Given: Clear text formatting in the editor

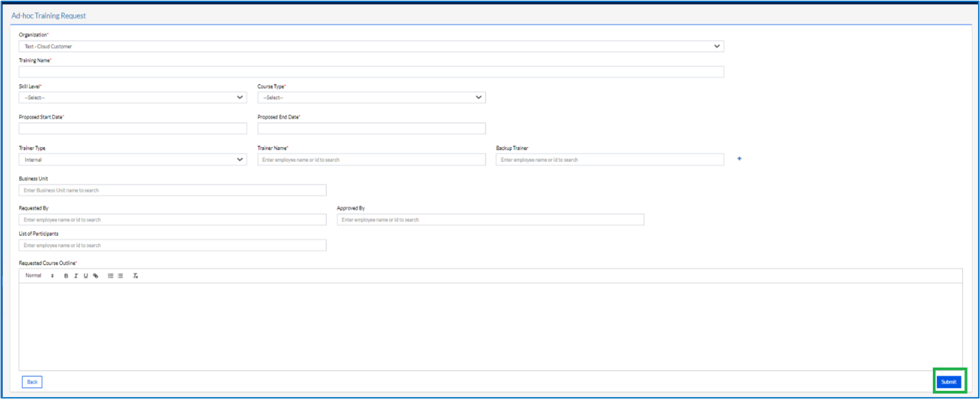Looking at the screenshot, I should coord(135,276).
